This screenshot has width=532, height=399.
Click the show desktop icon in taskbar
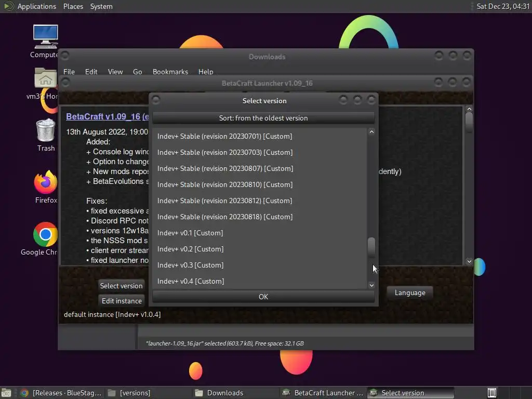click(x=6, y=393)
